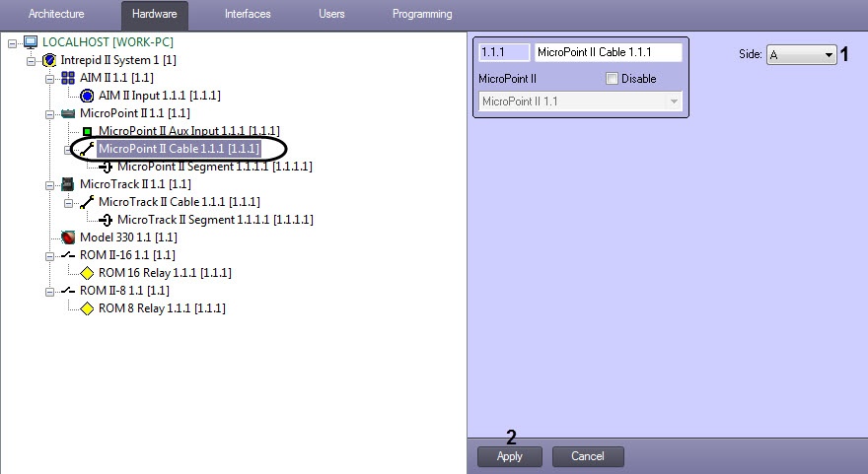Select MicroTrack II Cable 1.1.1 label

click(180, 202)
